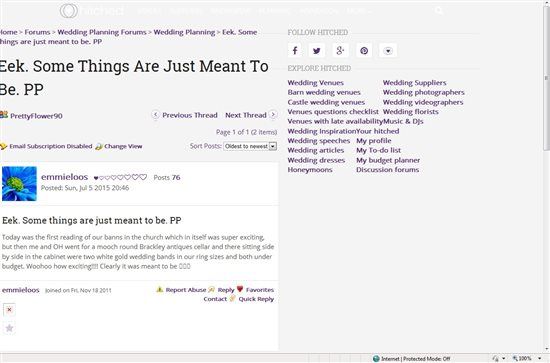550x363 pixels.
Task: Open Wedding Venues link
Action: click(316, 83)
